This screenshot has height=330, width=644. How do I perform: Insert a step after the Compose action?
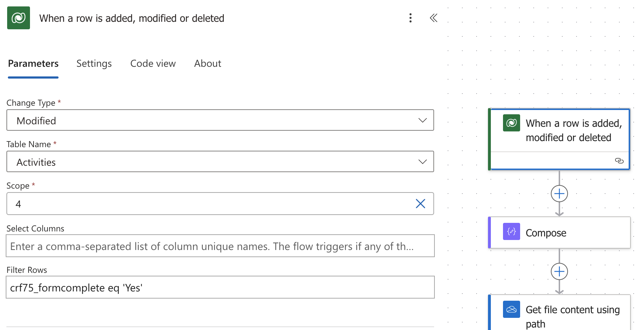pyautogui.click(x=559, y=271)
